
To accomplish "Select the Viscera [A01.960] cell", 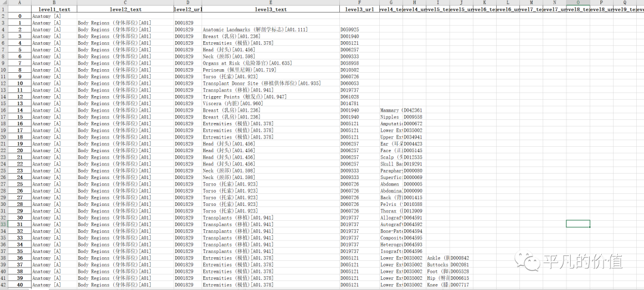I will pyautogui.click(x=233, y=104).
